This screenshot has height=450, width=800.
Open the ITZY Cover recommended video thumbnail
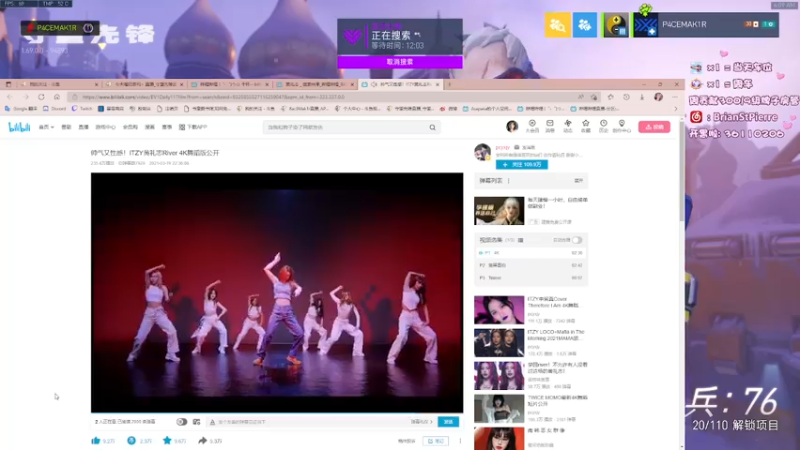coord(499,310)
